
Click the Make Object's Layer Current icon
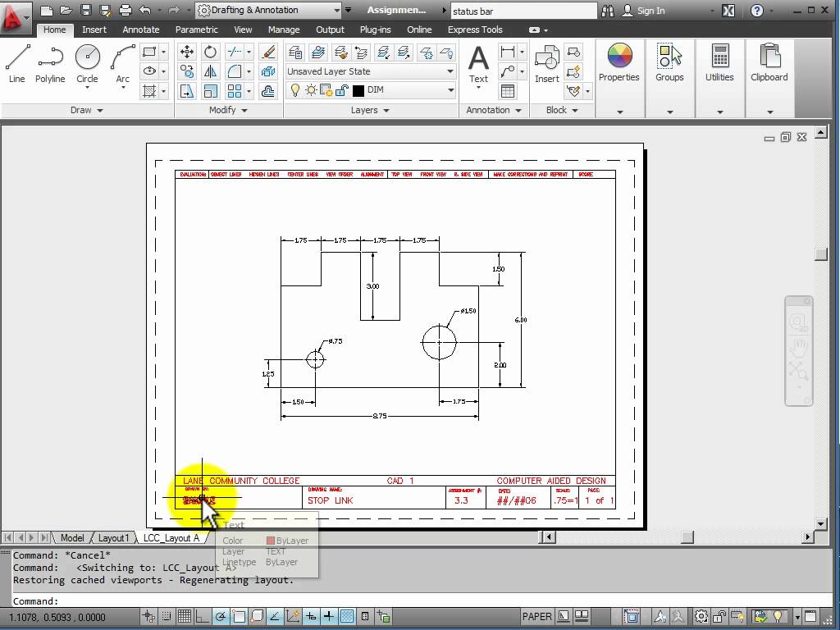coord(317,52)
